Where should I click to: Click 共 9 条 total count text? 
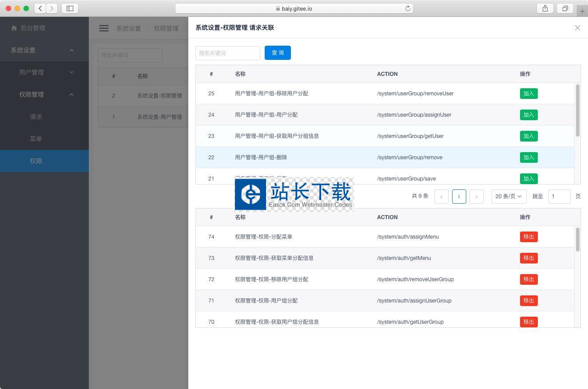tap(420, 196)
